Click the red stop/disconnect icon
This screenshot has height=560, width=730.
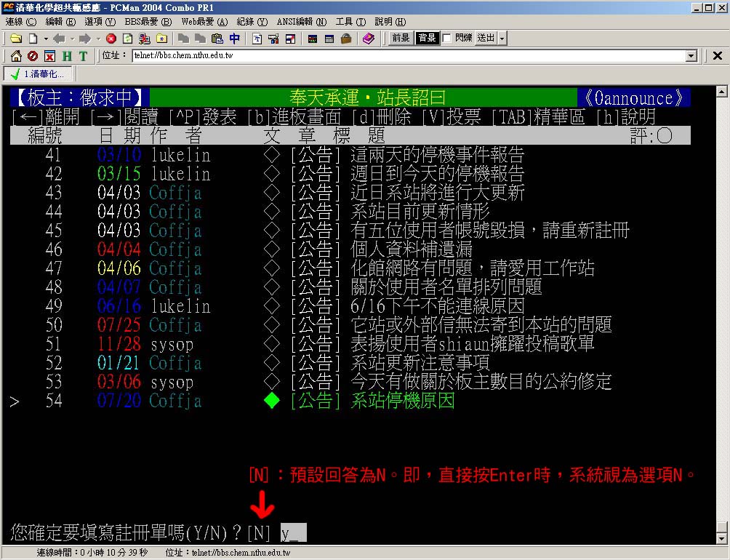coord(111,39)
